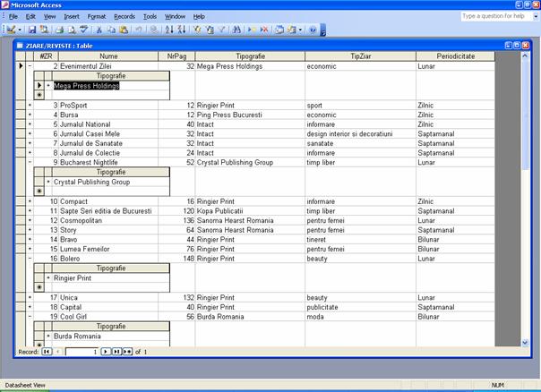Click the TipZiar column header
This screenshot has height=392, width=541.
coord(359,56)
